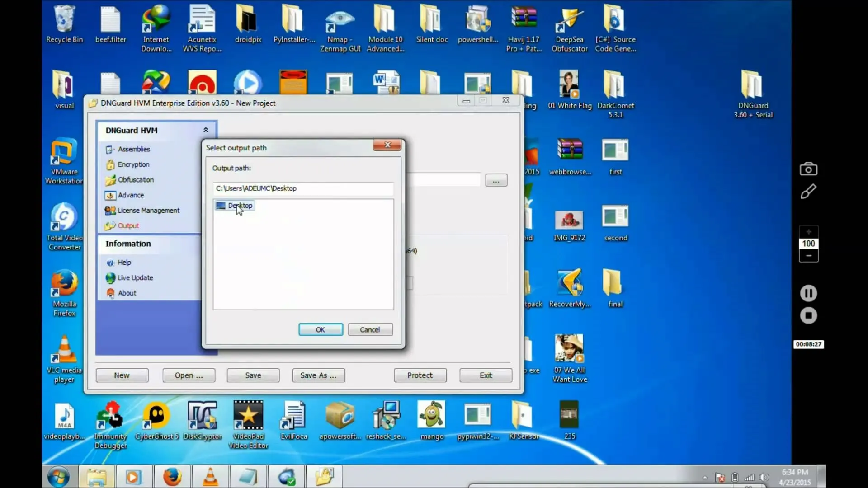Select the mango desktop icon
The height and width of the screenshot is (488, 868).
[x=432, y=421]
